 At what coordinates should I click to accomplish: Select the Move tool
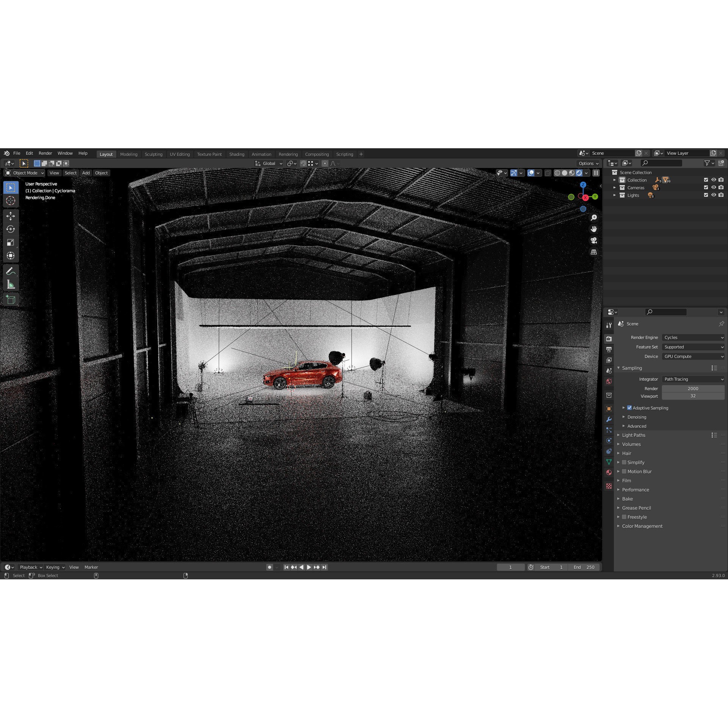[x=11, y=216]
